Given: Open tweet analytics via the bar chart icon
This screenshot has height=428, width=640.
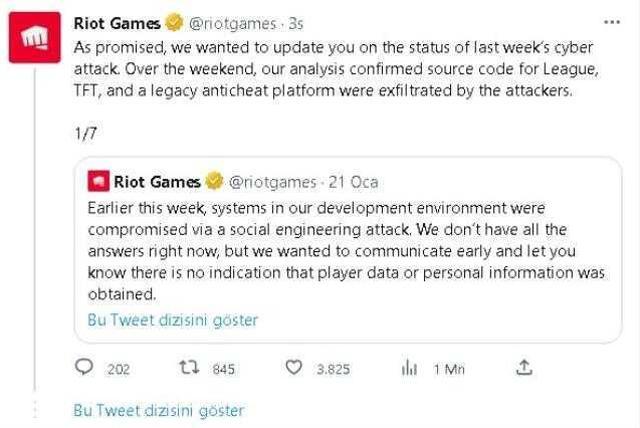Looking at the screenshot, I should [409, 368].
